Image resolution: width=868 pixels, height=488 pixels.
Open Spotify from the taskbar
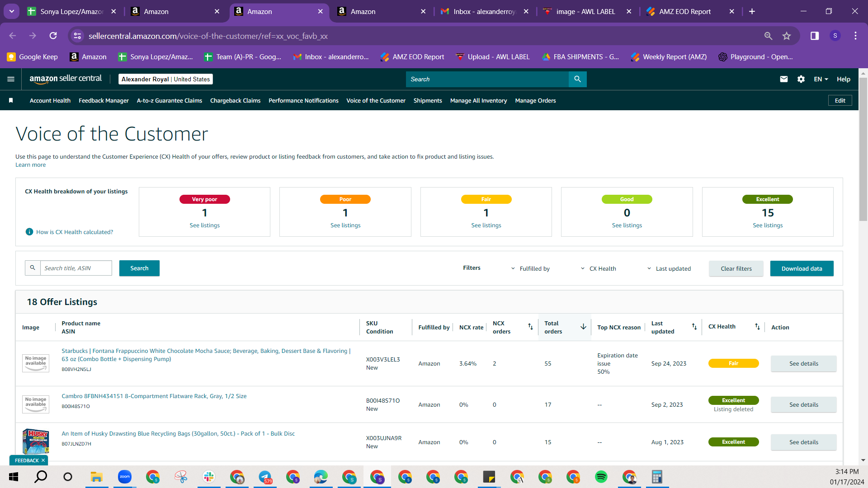pos(601,477)
